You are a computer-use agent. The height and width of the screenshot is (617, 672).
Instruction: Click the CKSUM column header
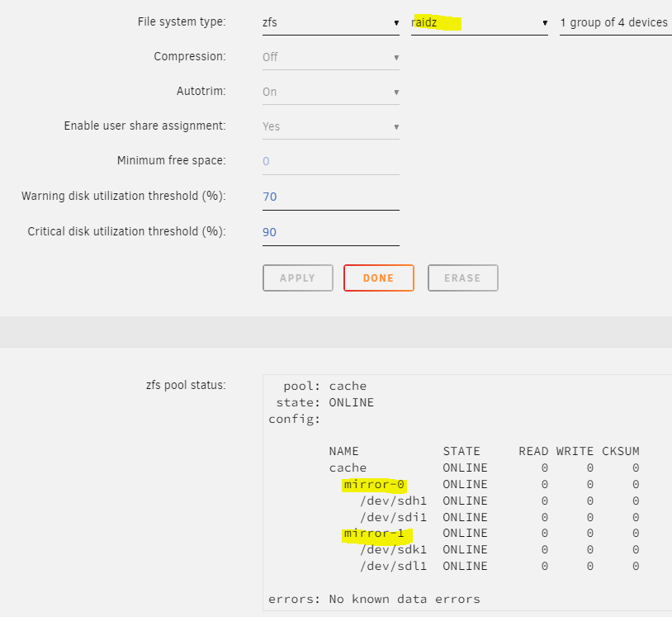(x=621, y=451)
